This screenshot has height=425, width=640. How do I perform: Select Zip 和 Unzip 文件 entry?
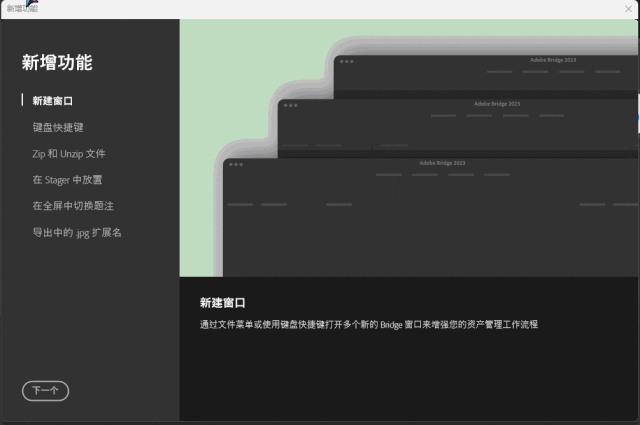point(69,154)
